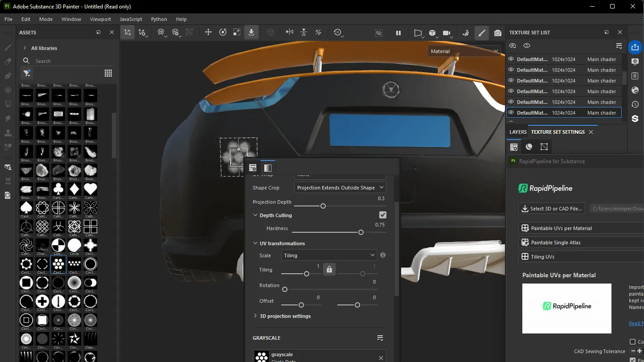Choose the cube viewport mode icon
The width and height of the screenshot is (644, 362).
coord(432,33)
